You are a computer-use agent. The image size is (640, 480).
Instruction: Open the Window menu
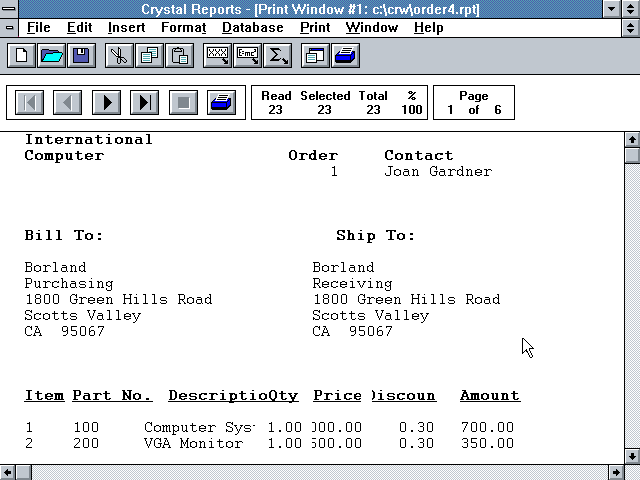point(372,27)
